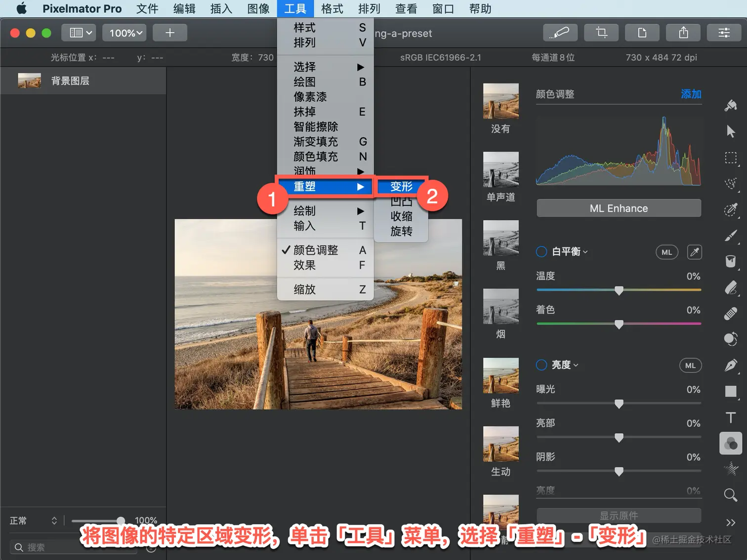Image resolution: width=747 pixels, height=560 pixels.
Task: Click the 曝光 slider handle
Action: [x=619, y=403]
